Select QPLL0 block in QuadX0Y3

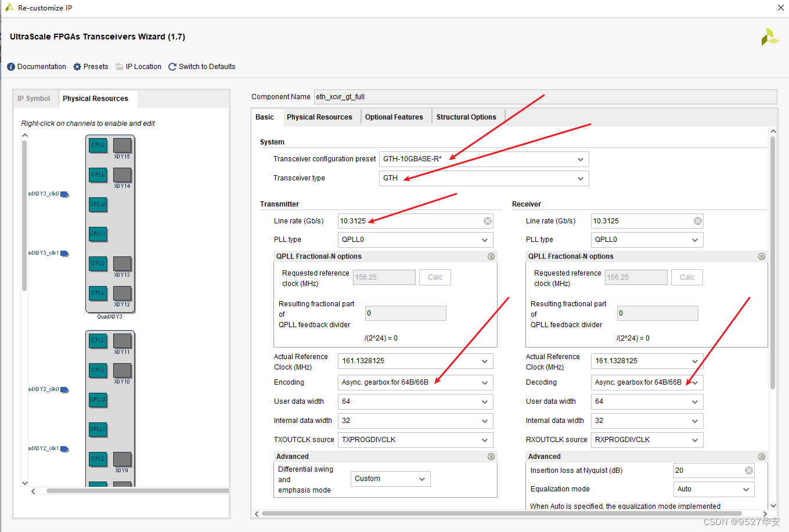98,204
